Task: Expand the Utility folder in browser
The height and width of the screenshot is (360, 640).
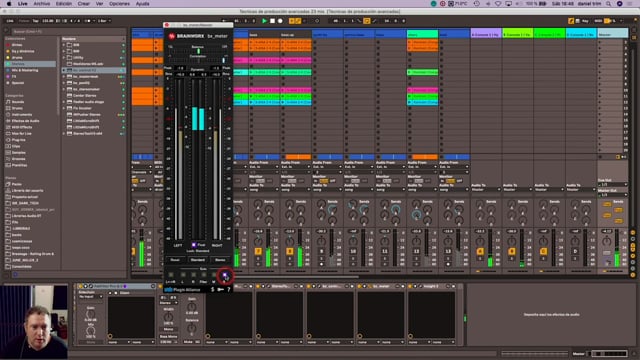Action: click(64, 58)
